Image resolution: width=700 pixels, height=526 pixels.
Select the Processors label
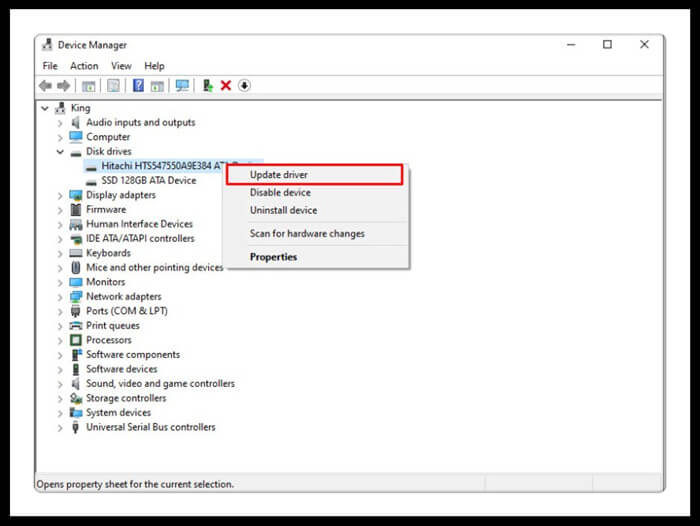click(109, 340)
